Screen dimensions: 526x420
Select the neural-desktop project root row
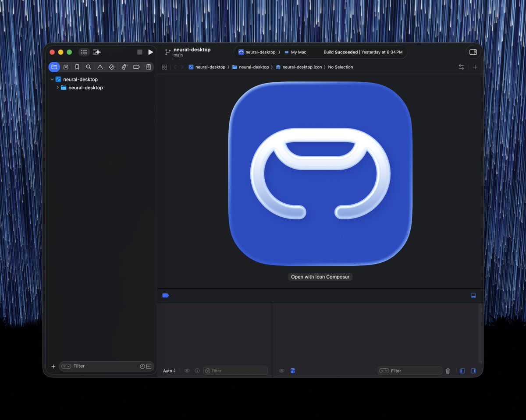pyautogui.click(x=101, y=79)
